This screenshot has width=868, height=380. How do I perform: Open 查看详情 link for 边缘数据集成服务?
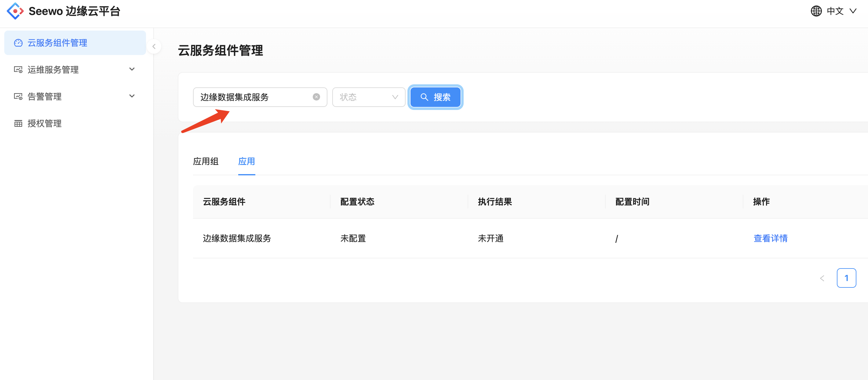pos(770,238)
